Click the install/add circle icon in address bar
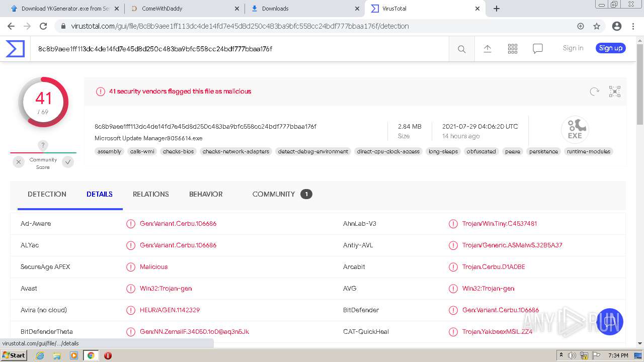644x362 pixels. coord(580,26)
